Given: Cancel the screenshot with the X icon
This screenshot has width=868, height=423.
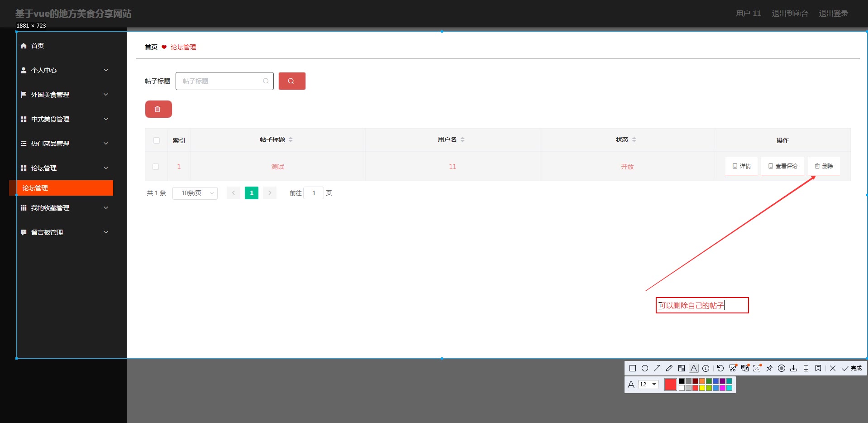Looking at the screenshot, I should (833, 368).
